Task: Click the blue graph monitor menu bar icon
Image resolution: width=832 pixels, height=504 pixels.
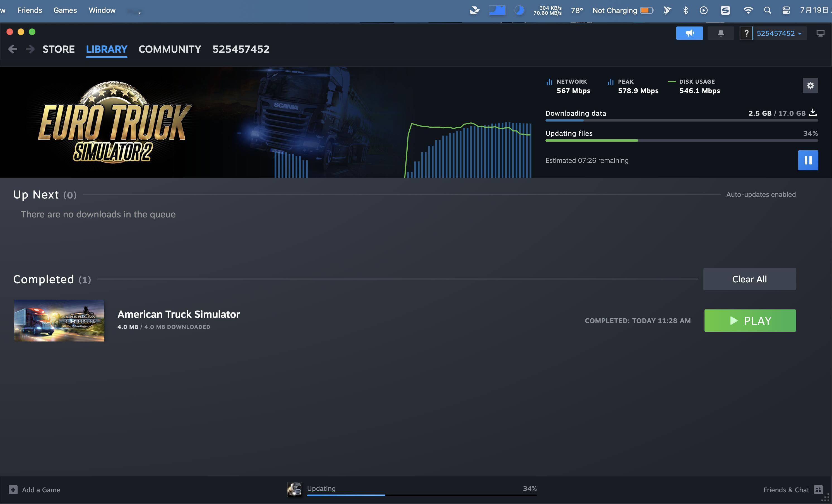Action: tap(497, 11)
